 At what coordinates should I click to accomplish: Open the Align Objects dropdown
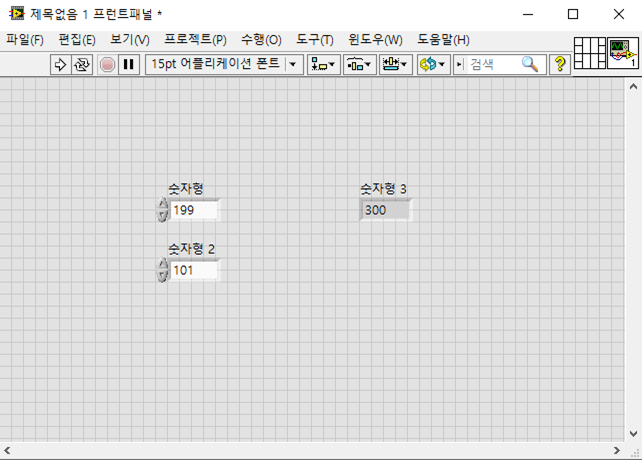(323, 64)
